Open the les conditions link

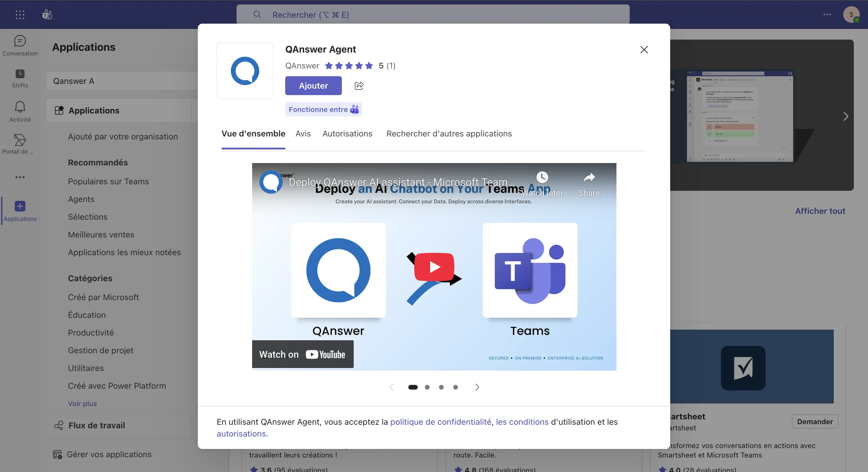(x=522, y=422)
